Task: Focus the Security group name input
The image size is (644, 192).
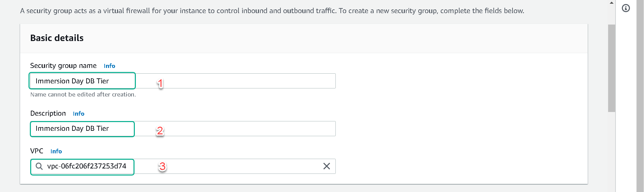Action: pyautogui.click(x=183, y=81)
